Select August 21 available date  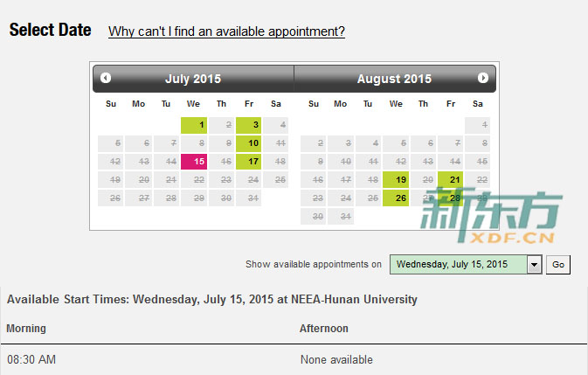[x=450, y=179]
